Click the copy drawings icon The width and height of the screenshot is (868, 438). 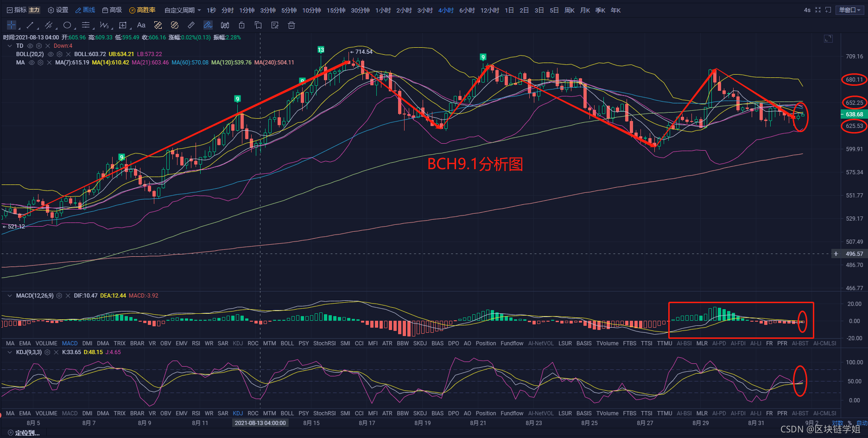tap(258, 25)
